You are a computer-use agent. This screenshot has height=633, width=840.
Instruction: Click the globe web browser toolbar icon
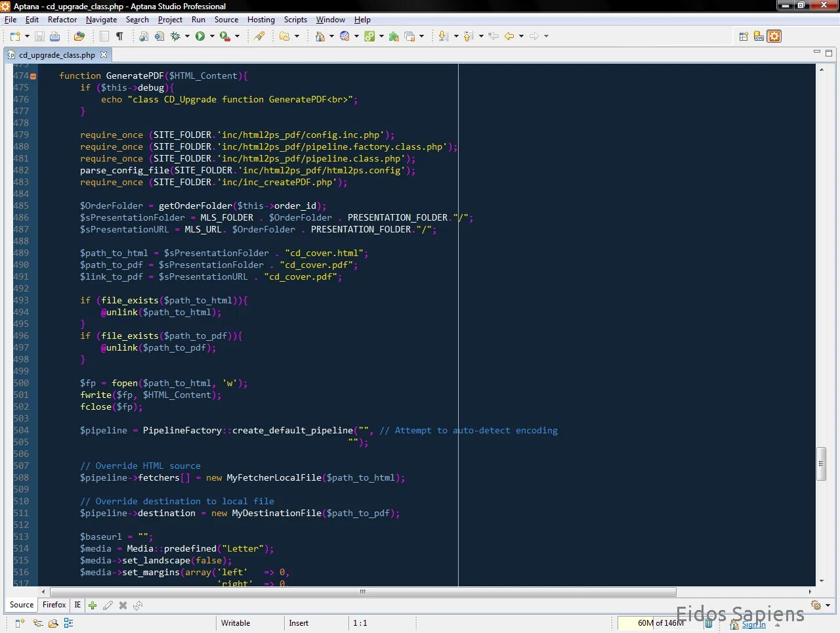click(345, 36)
